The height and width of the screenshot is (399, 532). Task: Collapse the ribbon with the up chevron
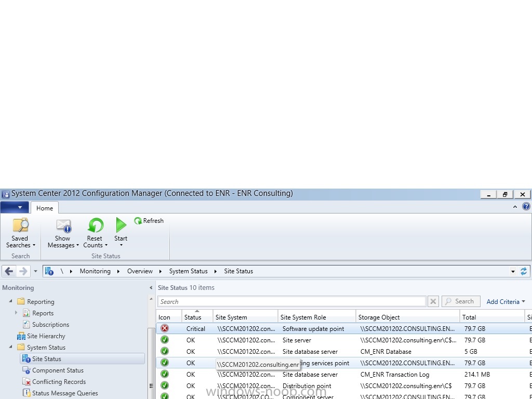[x=515, y=207]
